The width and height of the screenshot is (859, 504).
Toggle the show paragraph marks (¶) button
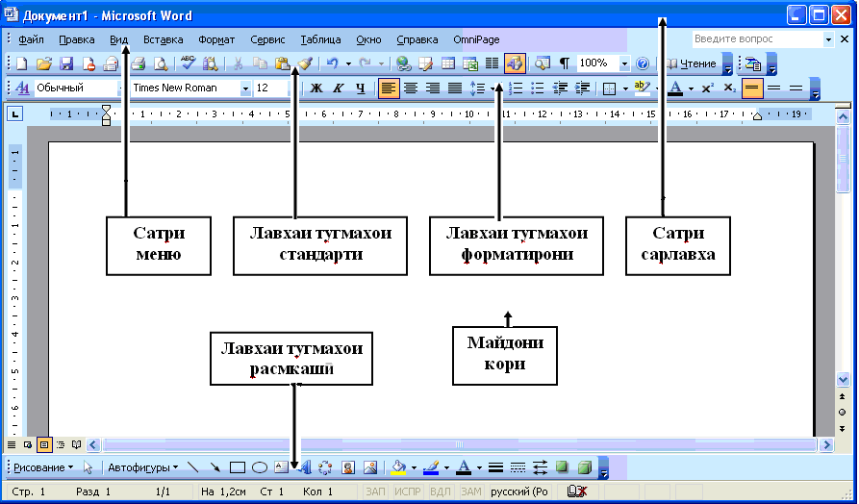tap(565, 63)
